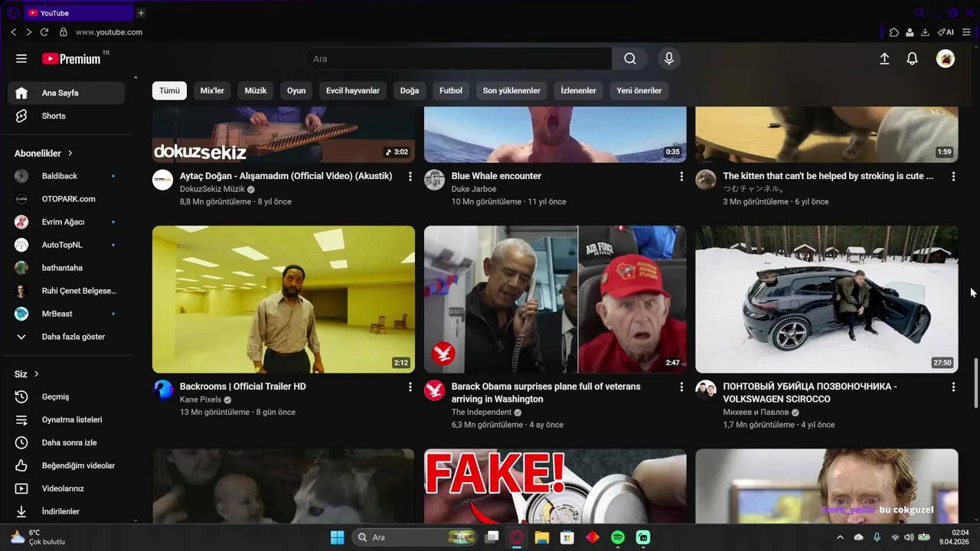Open Evrim Ağacı subscription channel
The image size is (980, 551).
pyautogui.click(x=66, y=222)
